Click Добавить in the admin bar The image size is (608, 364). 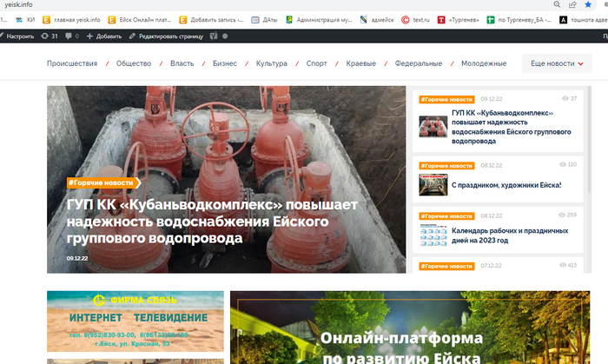point(104,36)
